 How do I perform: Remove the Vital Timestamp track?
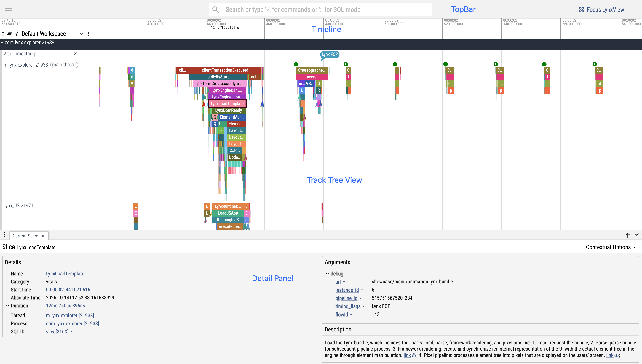point(75,54)
